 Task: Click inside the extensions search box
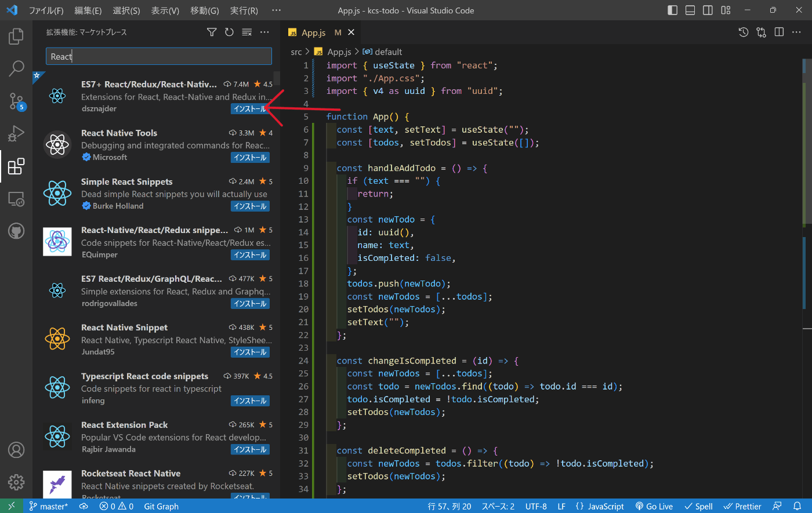pyautogui.click(x=157, y=56)
